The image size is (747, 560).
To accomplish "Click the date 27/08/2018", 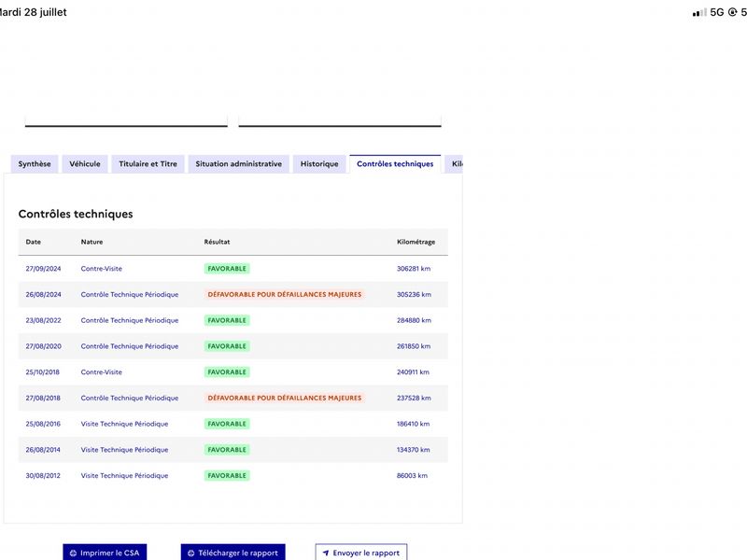I will (43, 399).
